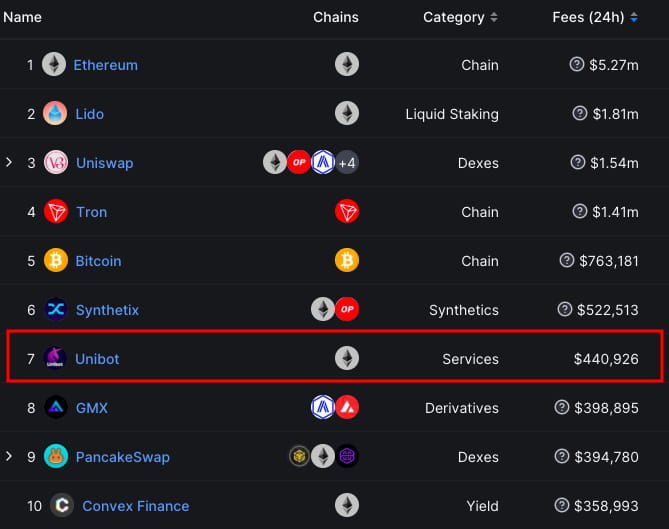Viewport: 669px width, 529px height.
Task: Click the Ethereum logo icon beside its name
Action: tap(54, 65)
